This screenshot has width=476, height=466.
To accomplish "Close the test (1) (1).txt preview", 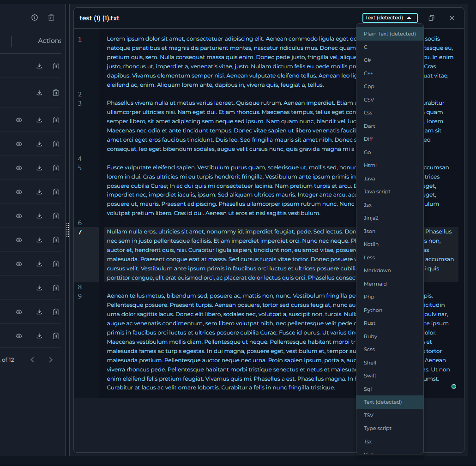I will click(x=452, y=18).
